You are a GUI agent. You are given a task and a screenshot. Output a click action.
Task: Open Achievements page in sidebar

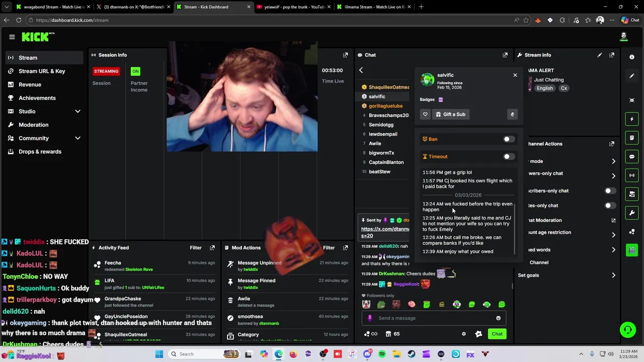[x=44, y=98]
